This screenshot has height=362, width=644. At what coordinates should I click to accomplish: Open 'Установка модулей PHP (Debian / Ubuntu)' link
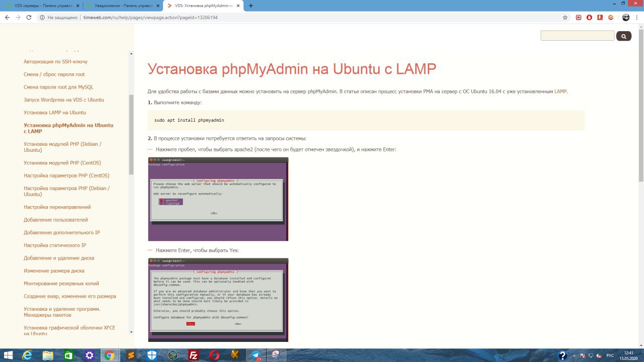click(62, 147)
